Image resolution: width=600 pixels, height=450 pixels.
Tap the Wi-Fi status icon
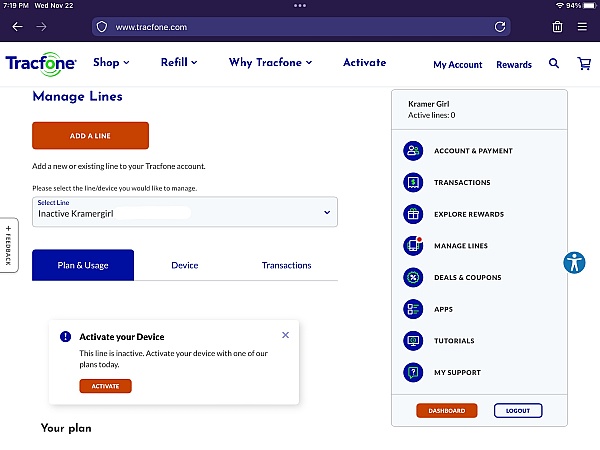click(x=560, y=5)
